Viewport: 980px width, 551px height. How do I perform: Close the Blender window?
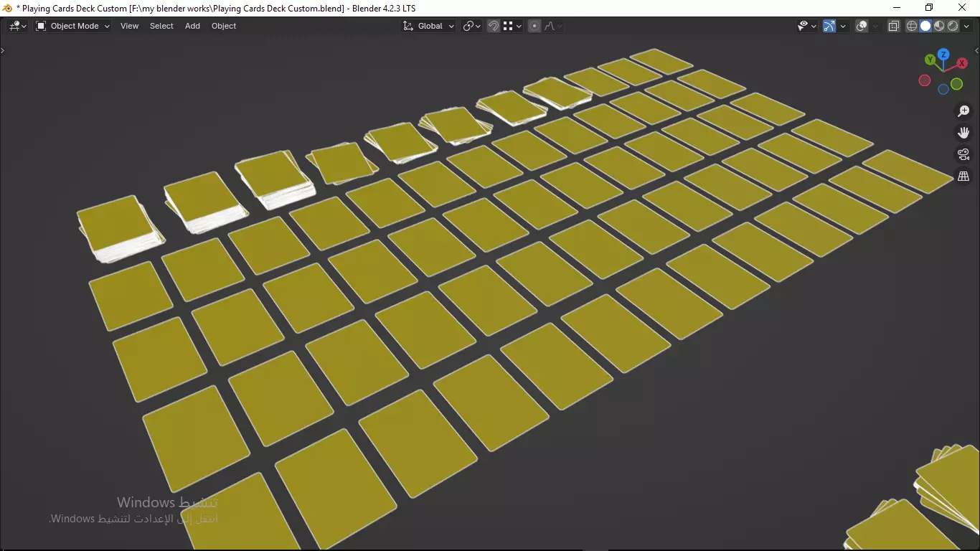[962, 8]
